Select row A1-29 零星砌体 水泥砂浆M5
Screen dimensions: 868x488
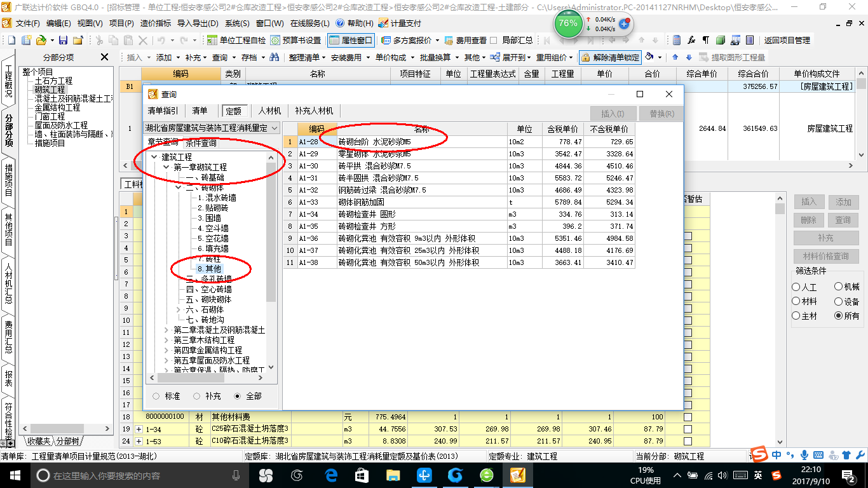pyautogui.click(x=459, y=154)
